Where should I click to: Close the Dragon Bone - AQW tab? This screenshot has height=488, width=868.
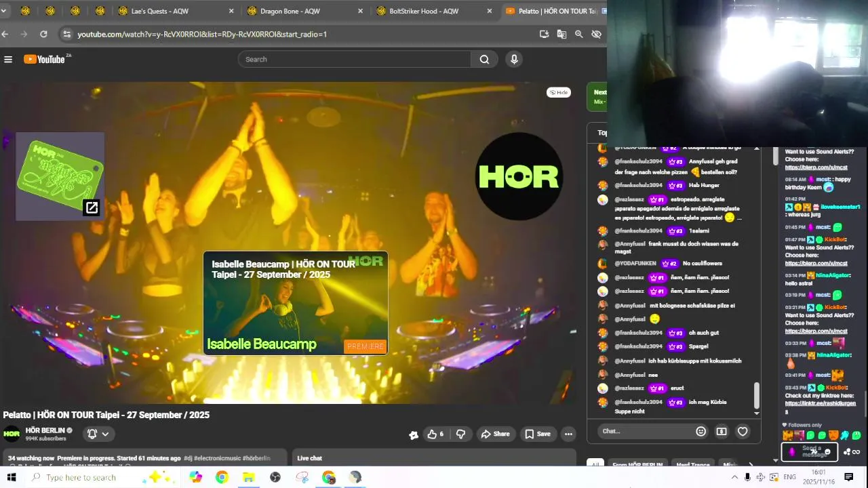(x=360, y=11)
